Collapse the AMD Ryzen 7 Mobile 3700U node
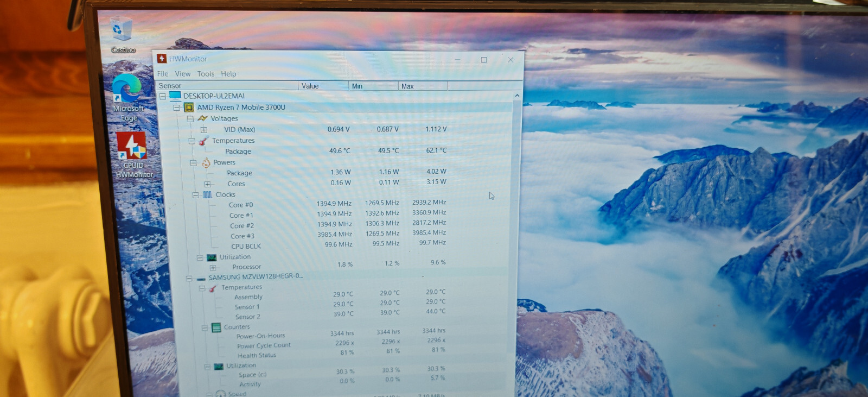This screenshot has width=868, height=397. pos(176,108)
